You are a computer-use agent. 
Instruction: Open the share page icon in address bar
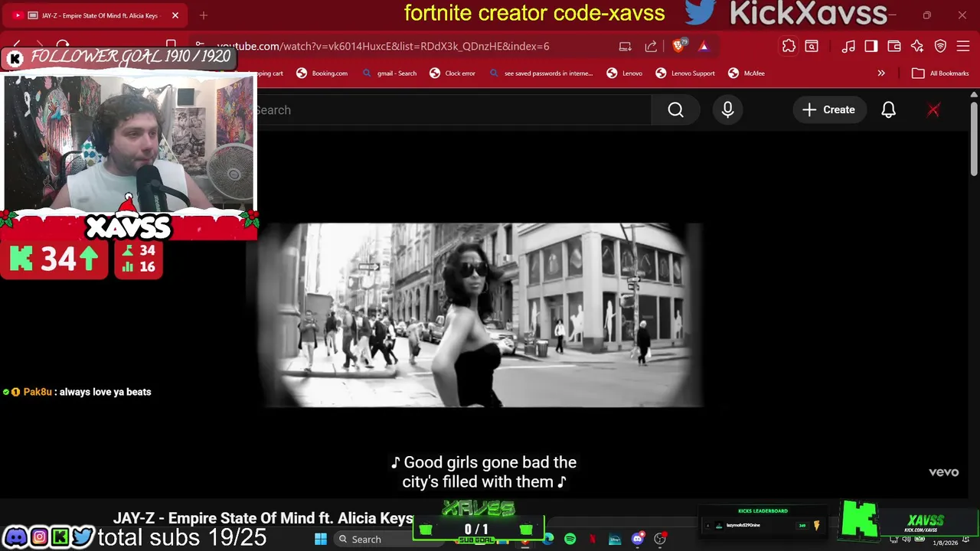click(651, 46)
